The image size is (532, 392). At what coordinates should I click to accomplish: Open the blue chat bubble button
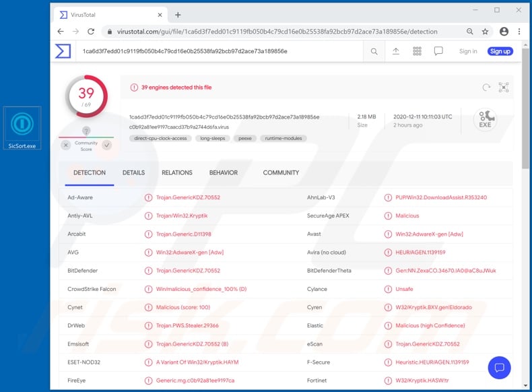pos(499,368)
